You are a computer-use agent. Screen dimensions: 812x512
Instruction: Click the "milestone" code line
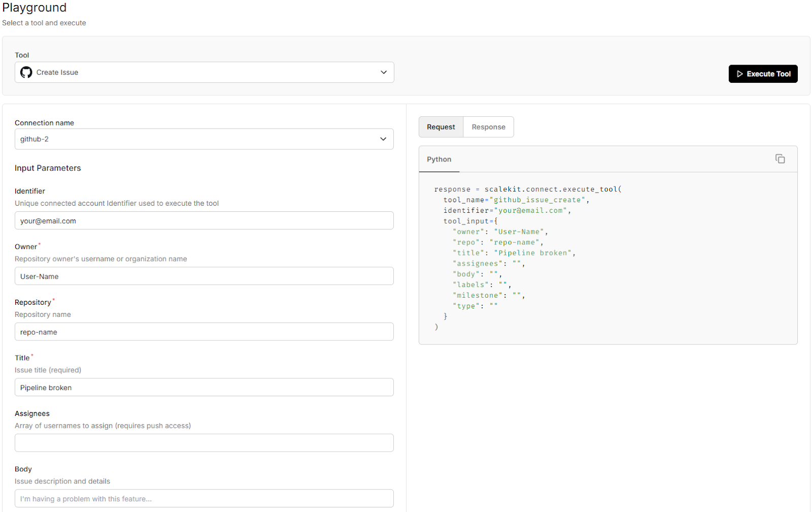[x=489, y=296]
